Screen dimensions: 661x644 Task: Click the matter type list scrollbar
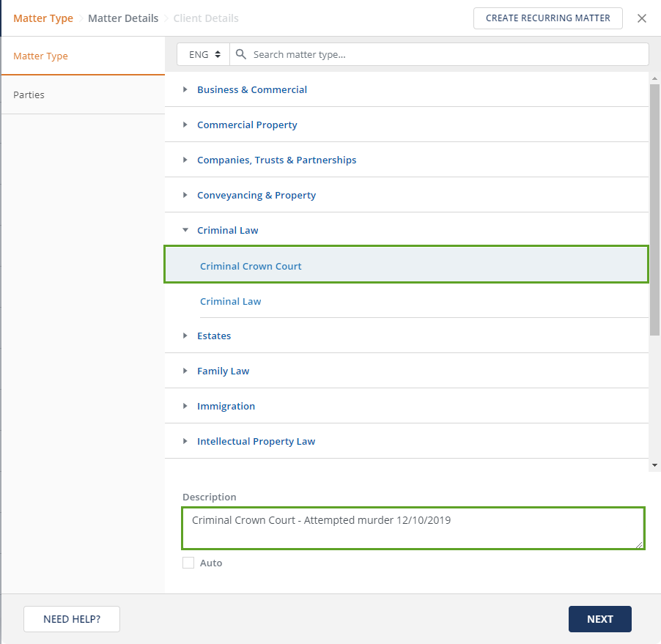(x=654, y=205)
